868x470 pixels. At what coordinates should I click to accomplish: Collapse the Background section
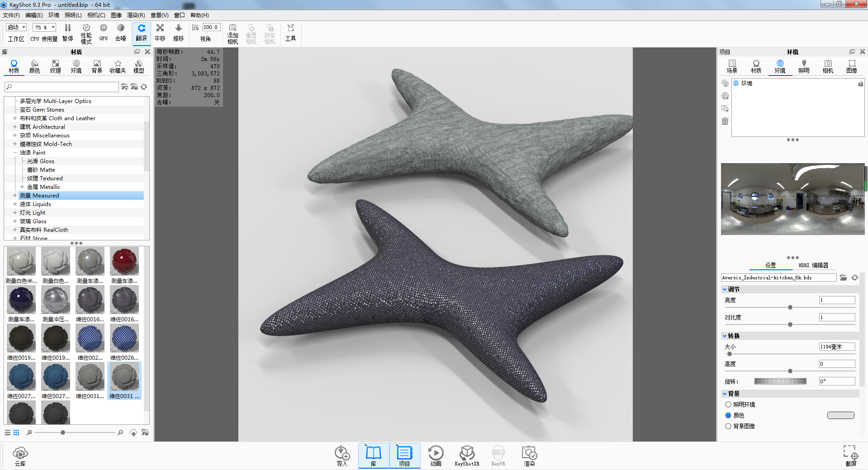tap(725, 394)
